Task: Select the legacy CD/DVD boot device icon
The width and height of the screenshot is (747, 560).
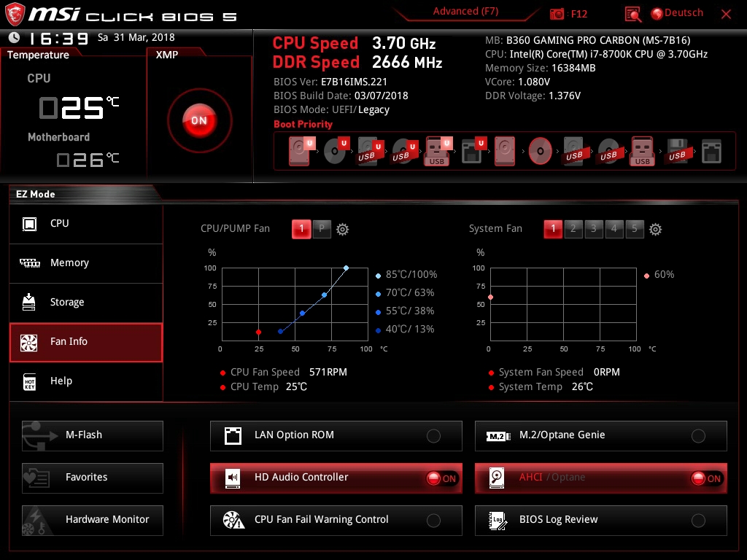Action: (541, 151)
